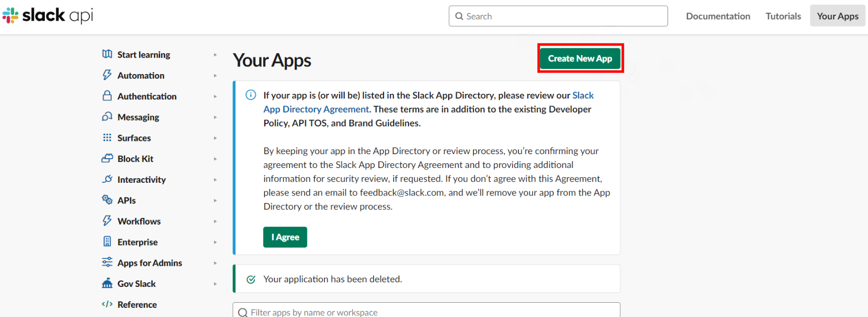Open the Documentation header link
The image size is (868, 317).
point(718,16)
